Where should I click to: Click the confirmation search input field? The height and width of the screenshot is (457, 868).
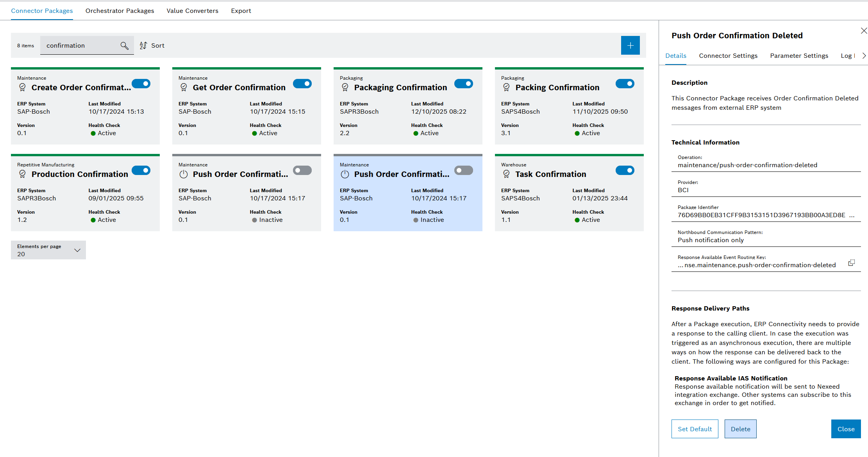tap(80, 46)
